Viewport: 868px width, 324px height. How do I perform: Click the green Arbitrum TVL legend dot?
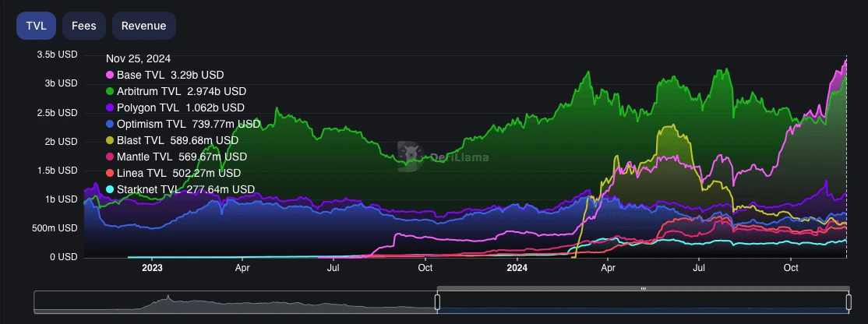pos(110,91)
